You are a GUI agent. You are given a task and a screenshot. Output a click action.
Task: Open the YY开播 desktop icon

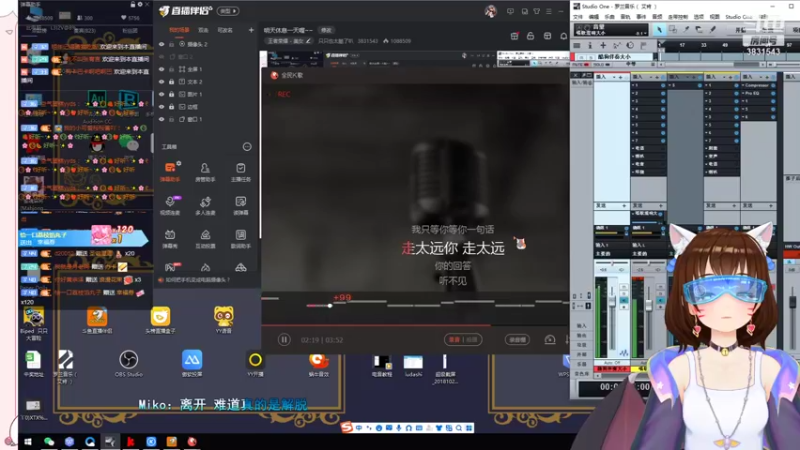coord(255,364)
